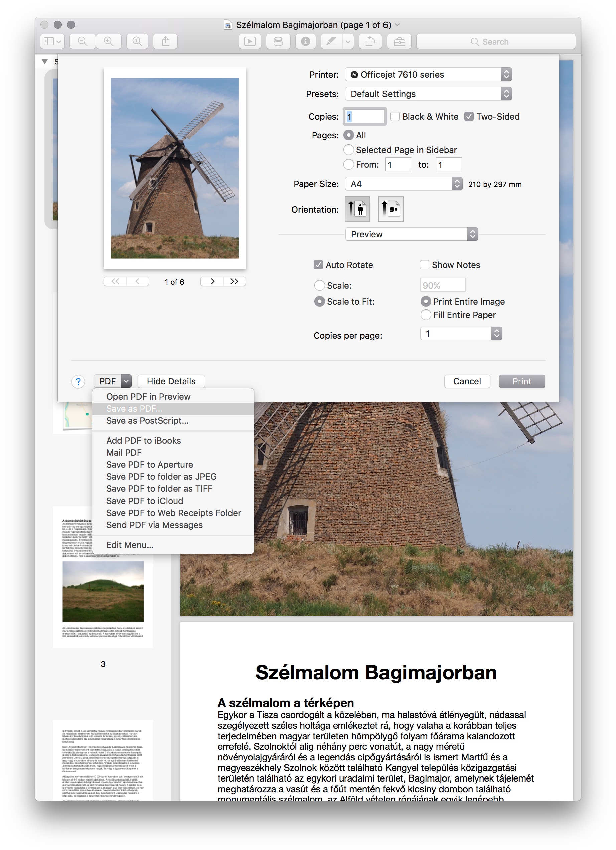Select the Scale radio button
The width and height of the screenshot is (616, 850).
tap(320, 286)
